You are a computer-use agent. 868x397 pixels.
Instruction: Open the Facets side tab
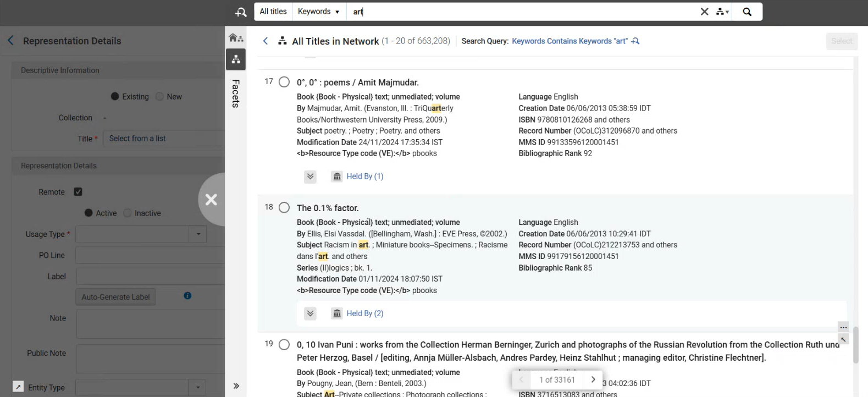pyautogui.click(x=236, y=93)
